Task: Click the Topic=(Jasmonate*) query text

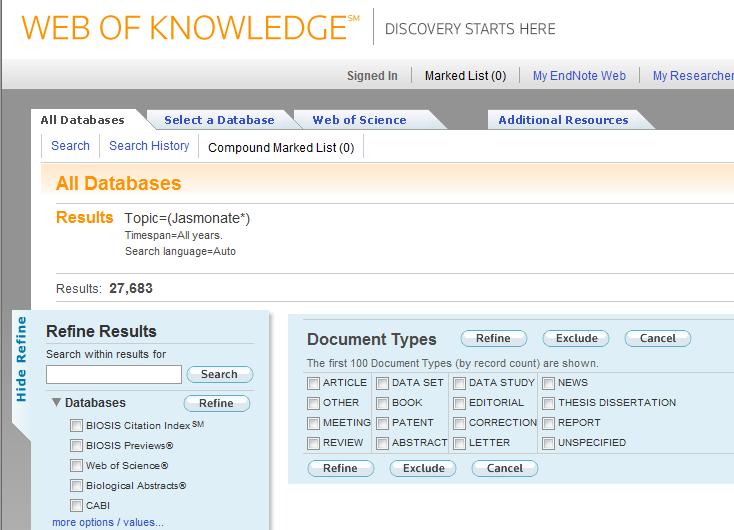Action: [187, 219]
